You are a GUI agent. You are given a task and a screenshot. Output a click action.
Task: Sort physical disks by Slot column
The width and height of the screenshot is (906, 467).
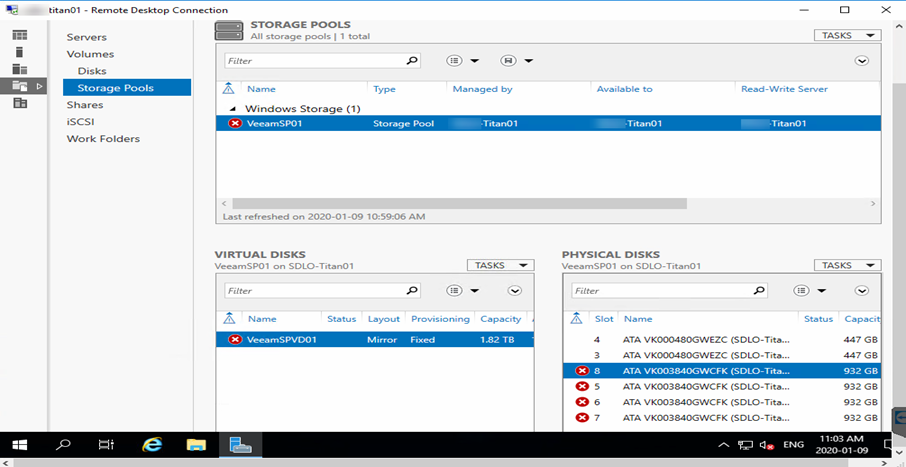604,319
